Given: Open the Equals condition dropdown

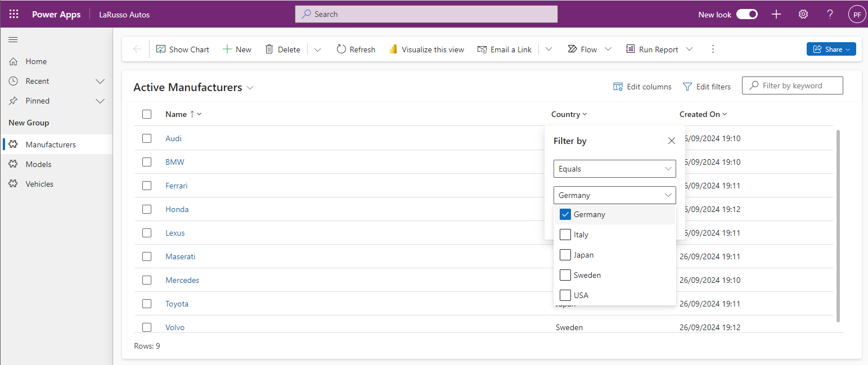Looking at the screenshot, I should (615, 168).
